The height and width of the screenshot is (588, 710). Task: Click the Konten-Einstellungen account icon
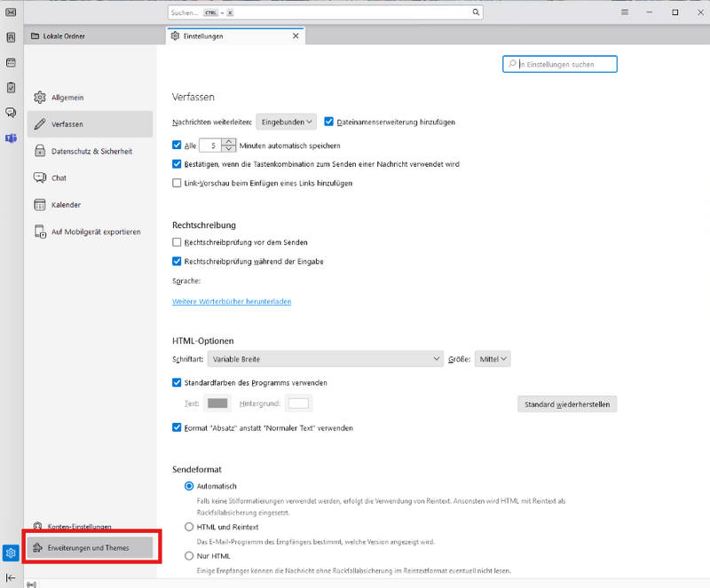38,526
